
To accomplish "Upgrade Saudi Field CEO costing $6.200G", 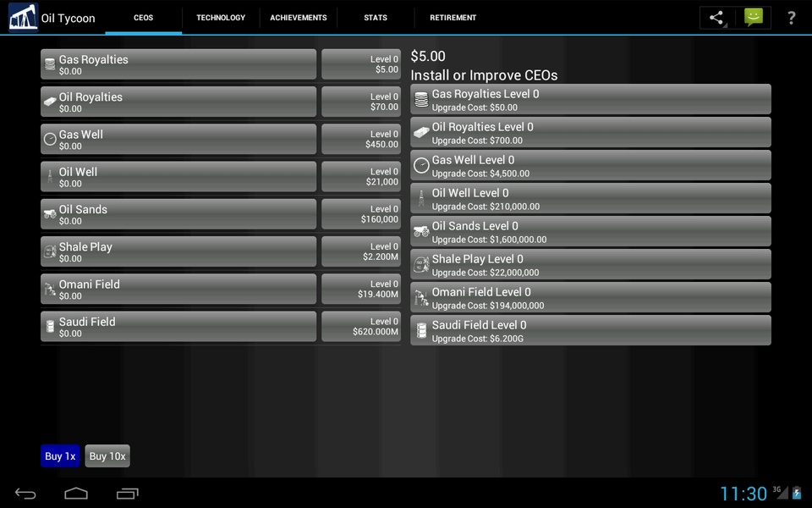I will point(590,331).
